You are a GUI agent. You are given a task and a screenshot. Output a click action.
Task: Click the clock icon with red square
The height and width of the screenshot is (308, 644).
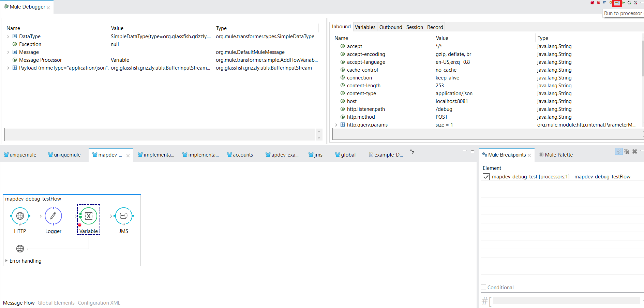[x=635, y=3]
